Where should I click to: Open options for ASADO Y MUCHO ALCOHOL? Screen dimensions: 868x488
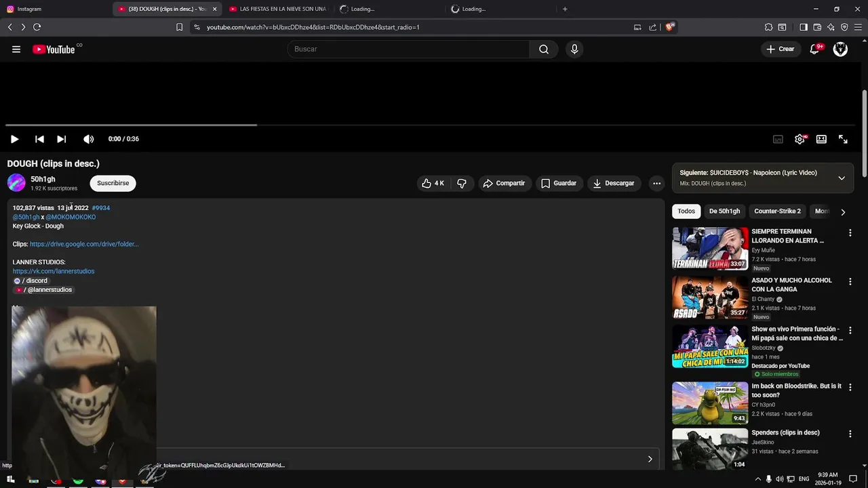pyautogui.click(x=850, y=282)
